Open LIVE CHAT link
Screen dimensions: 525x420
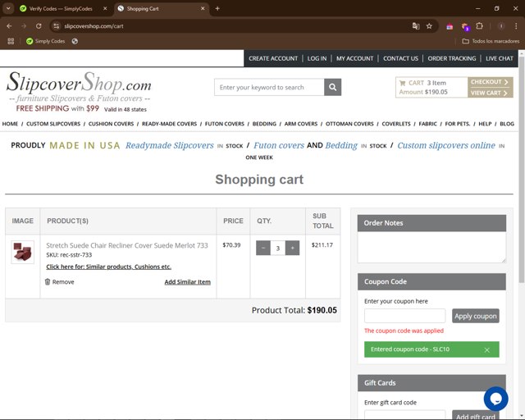point(500,58)
